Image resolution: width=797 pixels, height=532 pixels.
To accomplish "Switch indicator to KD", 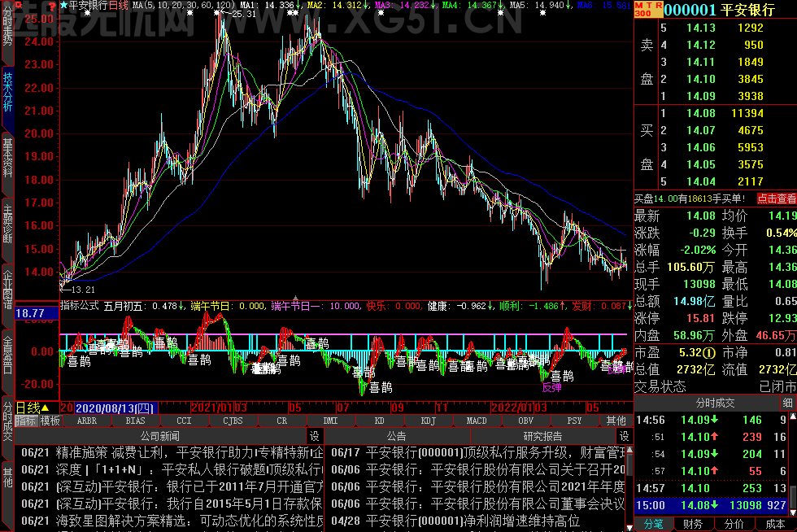I will click(x=379, y=421).
